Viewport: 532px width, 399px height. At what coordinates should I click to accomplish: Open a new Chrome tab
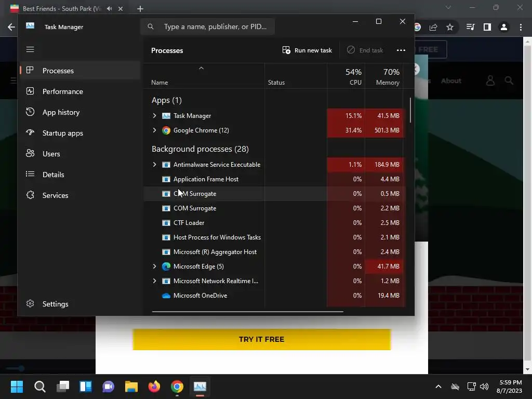140,9
